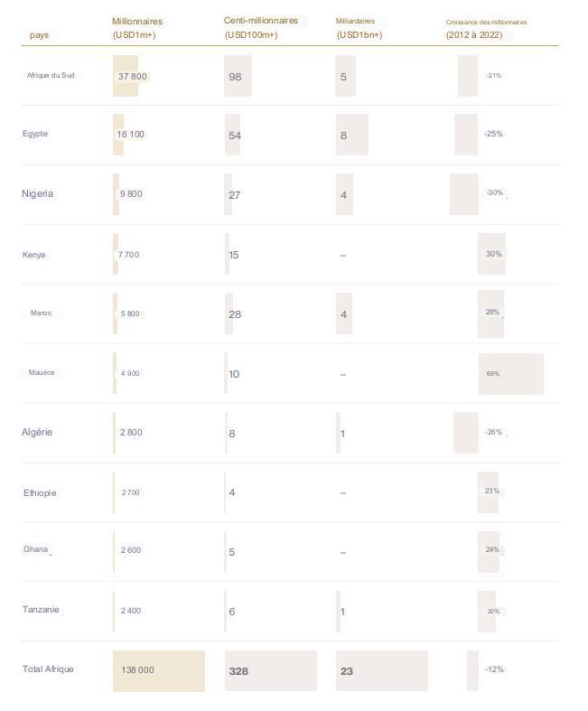Click Egypte's 8 billionaires value
Screen dimensions: 588x711
[x=343, y=136]
